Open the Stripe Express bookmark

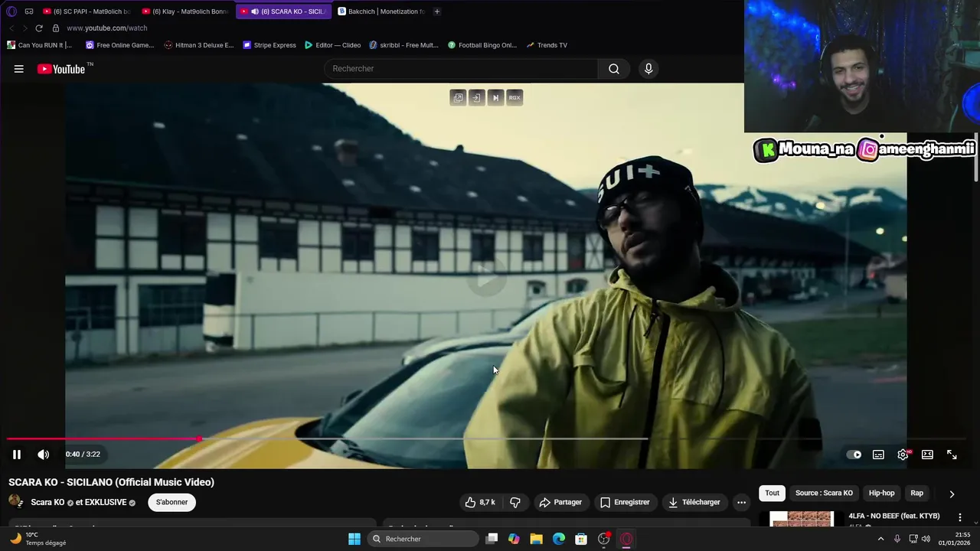click(x=269, y=45)
